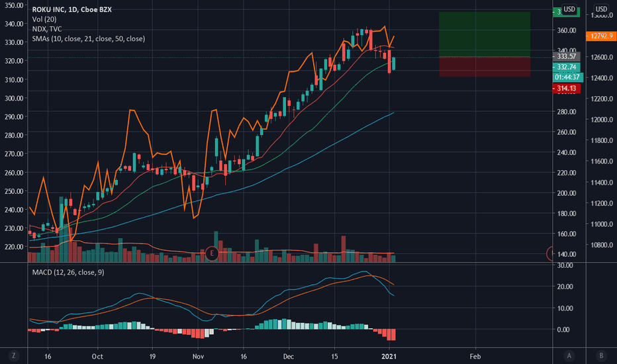Image resolution: width=617 pixels, height=364 pixels.
Task: Select the Vol (20) indicator legend
Action: coord(44,19)
